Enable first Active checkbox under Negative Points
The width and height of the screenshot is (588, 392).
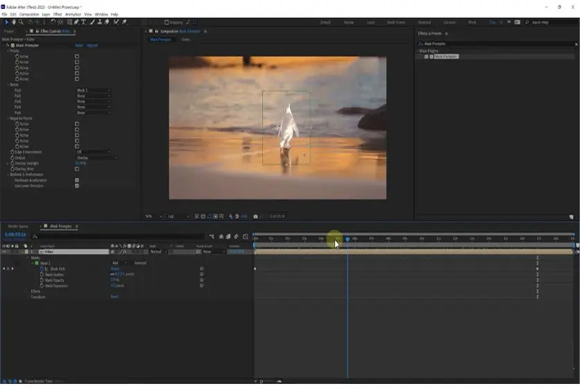click(x=77, y=124)
